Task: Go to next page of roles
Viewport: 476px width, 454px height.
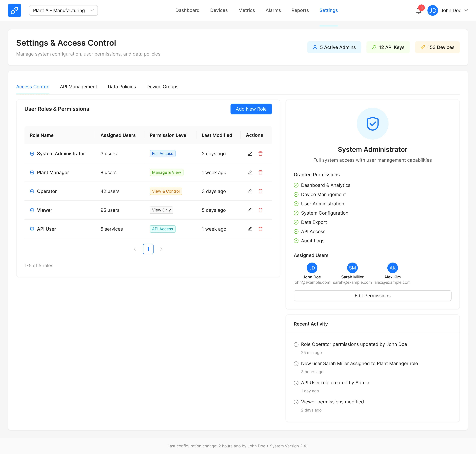Action: click(161, 249)
